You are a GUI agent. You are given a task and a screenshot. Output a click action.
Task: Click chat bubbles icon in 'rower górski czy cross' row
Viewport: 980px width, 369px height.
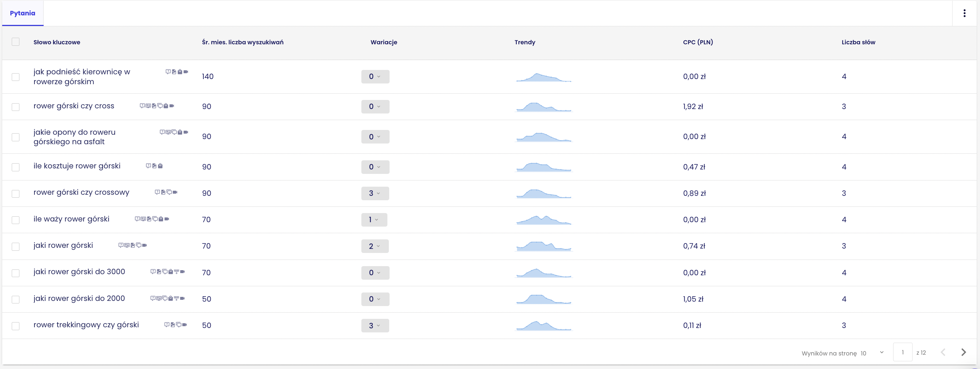coord(160,106)
